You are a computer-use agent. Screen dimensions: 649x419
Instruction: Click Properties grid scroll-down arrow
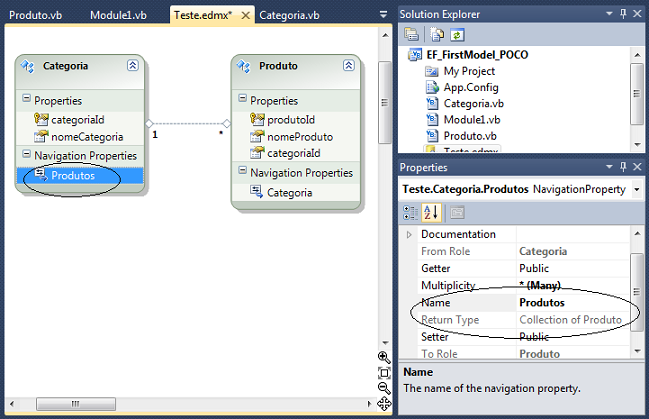pyautogui.click(x=637, y=351)
